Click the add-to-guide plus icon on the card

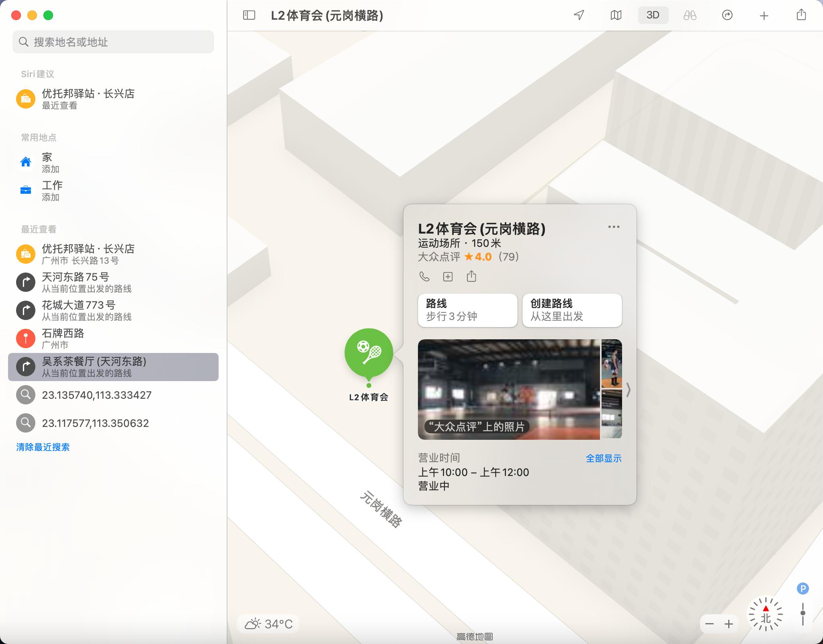(448, 277)
